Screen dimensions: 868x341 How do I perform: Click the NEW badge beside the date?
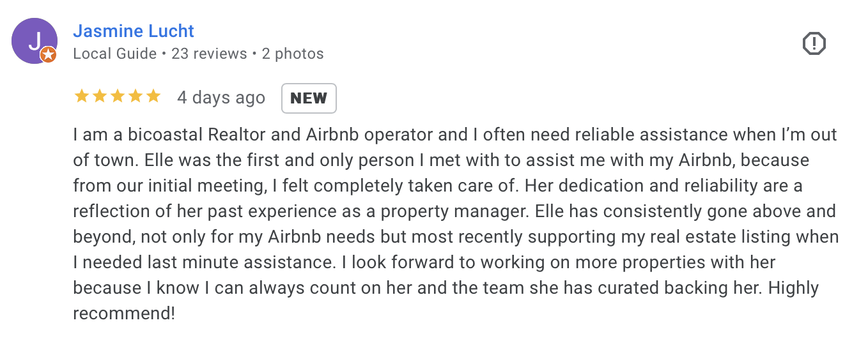[309, 98]
